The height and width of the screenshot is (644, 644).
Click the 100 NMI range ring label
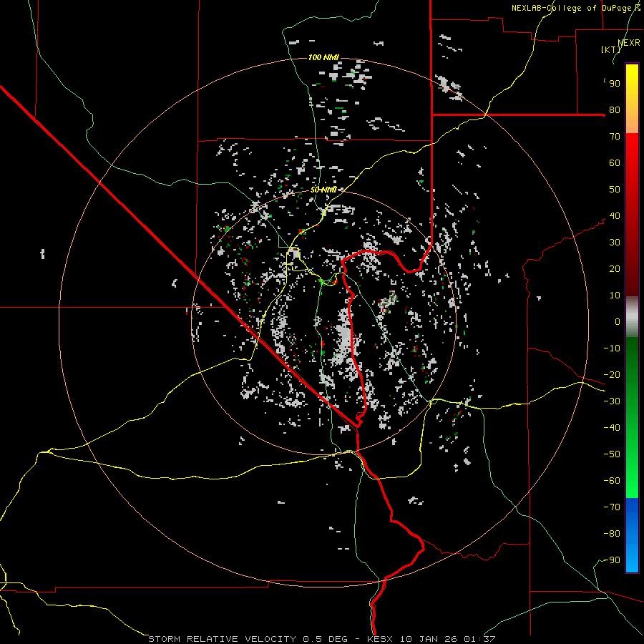click(x=323, y=57)
